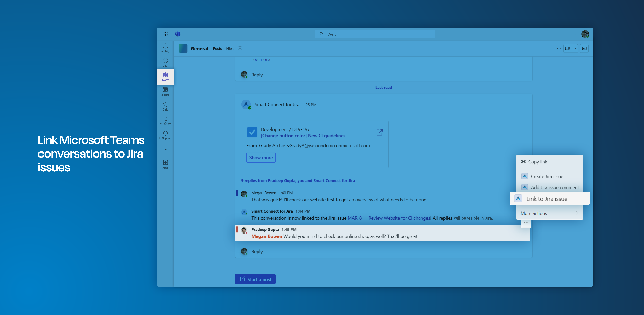This screenshot has width=644, height=315.
Task: Click Start a post button
Action: coord(255,279)
